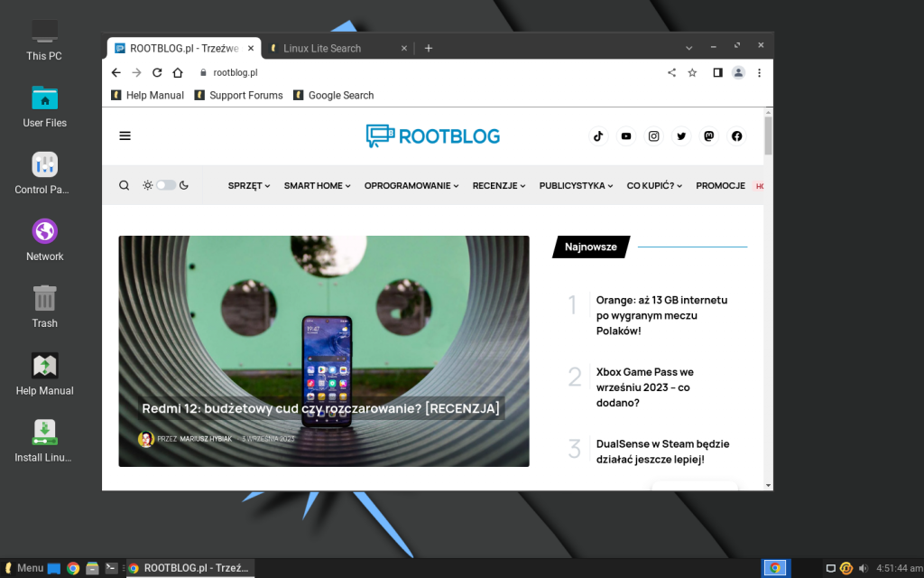Screen dimensions: 924x578
Task: Open the RECENZJE dropdown menu
Action: [498, 185]
